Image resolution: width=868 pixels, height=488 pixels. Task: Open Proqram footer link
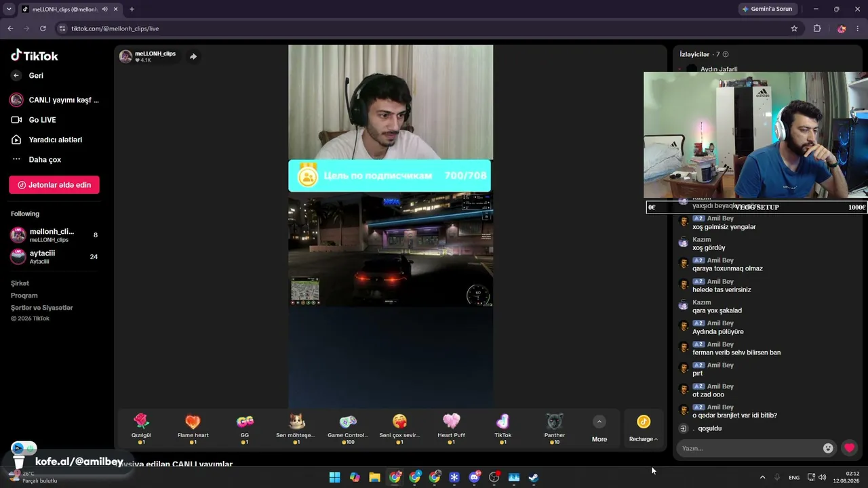tap(24, 296)
